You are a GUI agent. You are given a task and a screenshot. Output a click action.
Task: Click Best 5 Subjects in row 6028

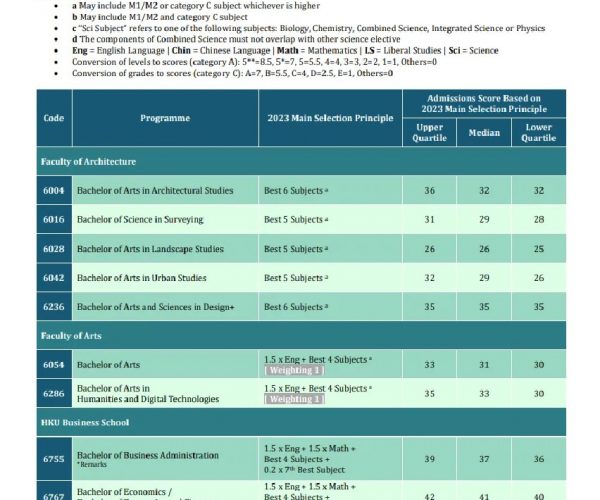tap(296, 249)
